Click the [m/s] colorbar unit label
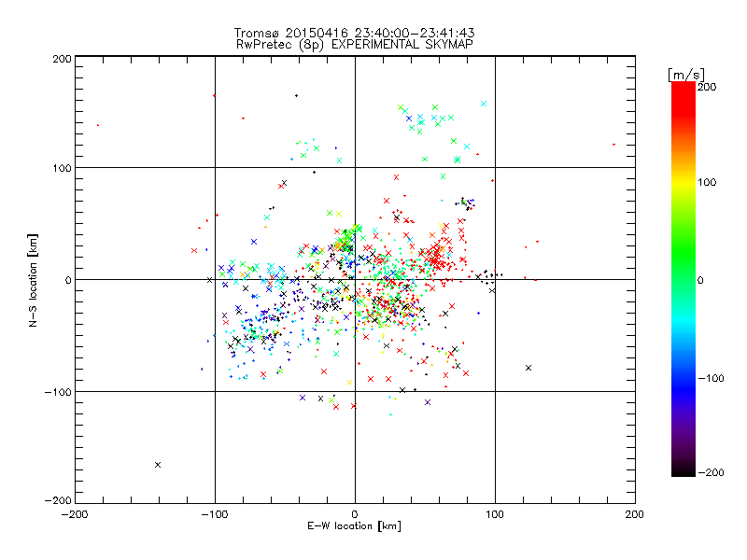This screenshot has width=747, height=560. click(686, 75)
